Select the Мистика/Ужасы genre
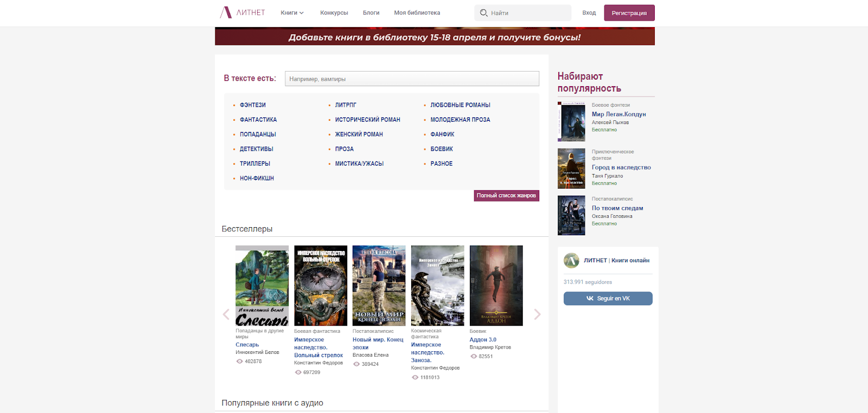 click(x=359, y=164)
